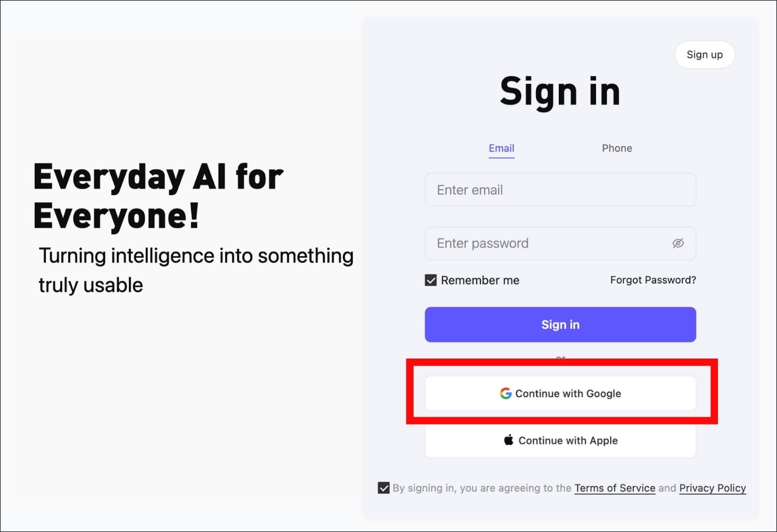
Task: Switch to the Phone tab
Action: pyautogui.click(x=617, y=148)
